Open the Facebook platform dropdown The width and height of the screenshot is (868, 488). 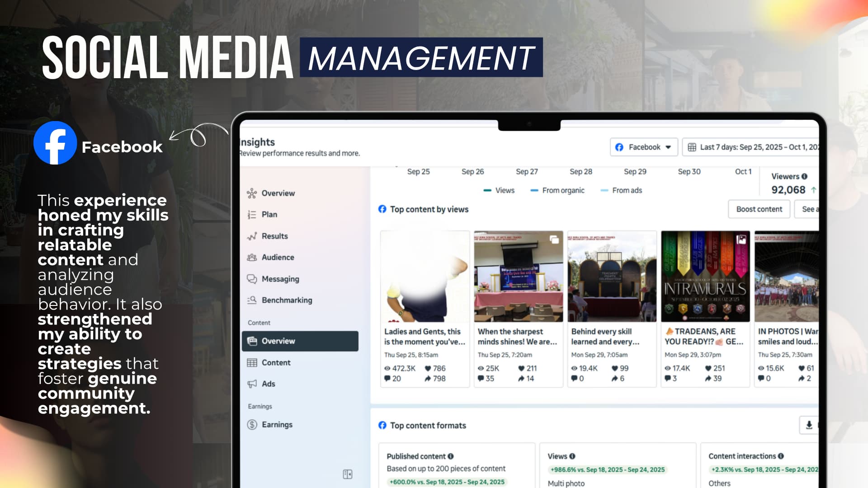(x=644, y=147)
